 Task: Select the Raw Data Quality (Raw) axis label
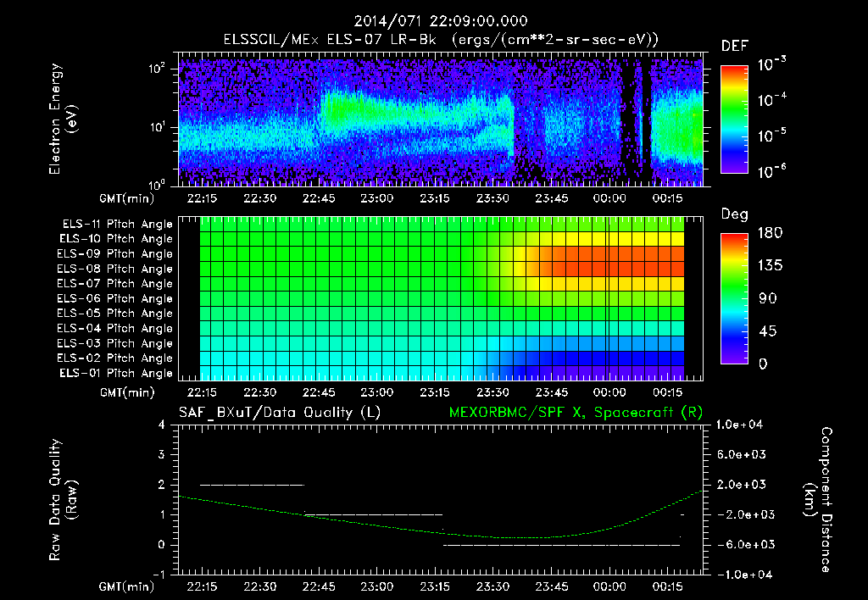[63, 499]
